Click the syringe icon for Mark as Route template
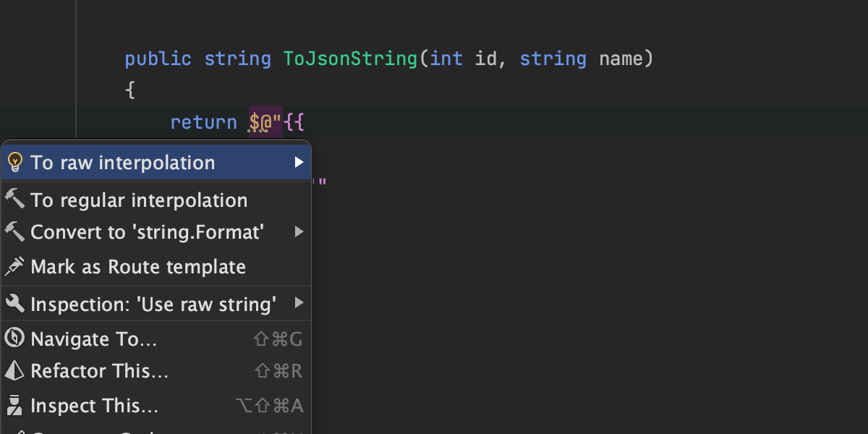 click(14, 267)
